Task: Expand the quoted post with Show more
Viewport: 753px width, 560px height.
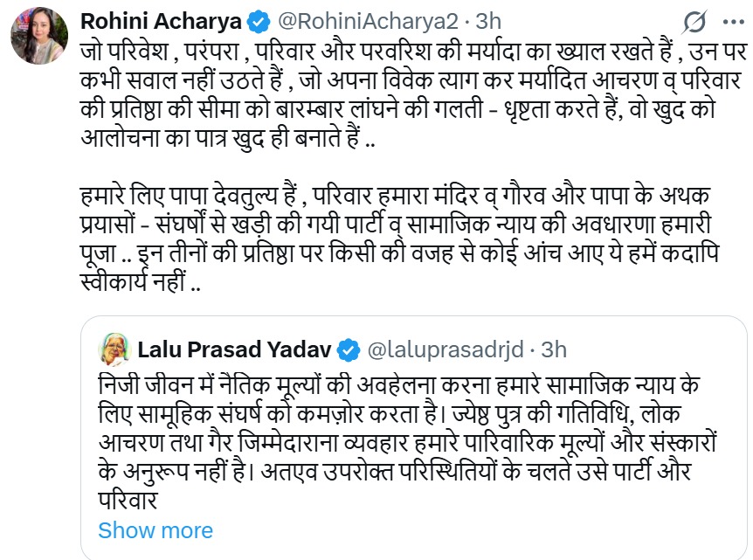Action: (155, 529)
